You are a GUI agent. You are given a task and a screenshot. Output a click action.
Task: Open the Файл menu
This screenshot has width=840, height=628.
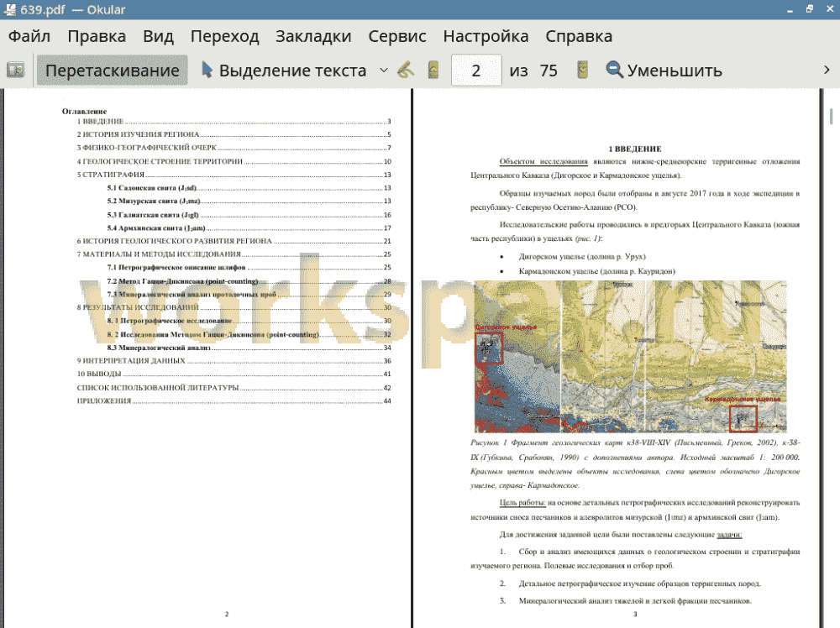pyautogui.click(x=29, y=36)
